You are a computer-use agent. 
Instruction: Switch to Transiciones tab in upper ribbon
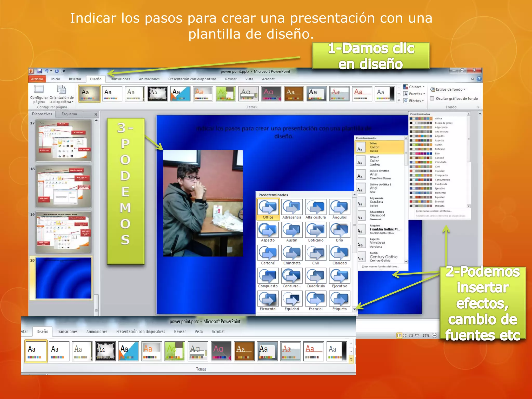tap(120, 79)
